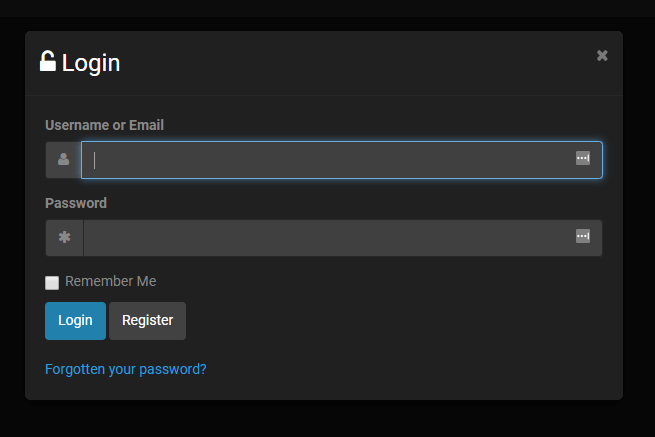Open password manager icon in password field

pos(583,236)
